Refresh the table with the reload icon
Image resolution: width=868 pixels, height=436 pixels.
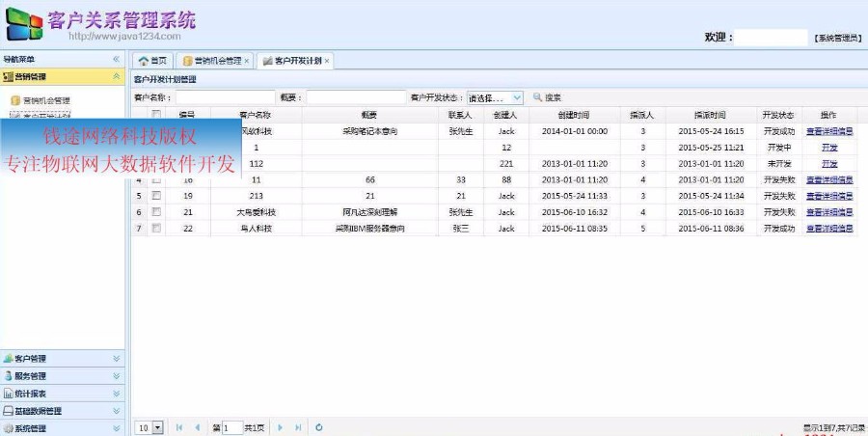pyautogui.click(x=319, y=427)
